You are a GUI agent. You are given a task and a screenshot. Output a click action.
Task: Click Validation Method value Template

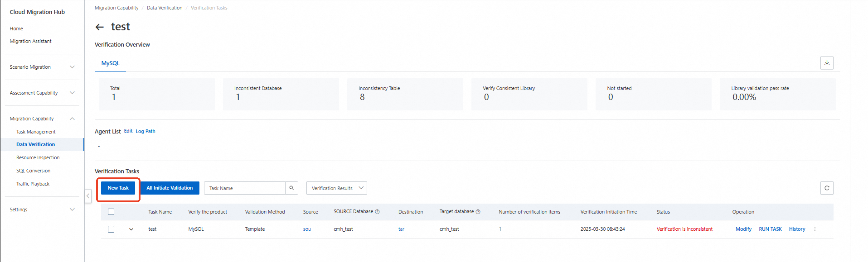255,229
